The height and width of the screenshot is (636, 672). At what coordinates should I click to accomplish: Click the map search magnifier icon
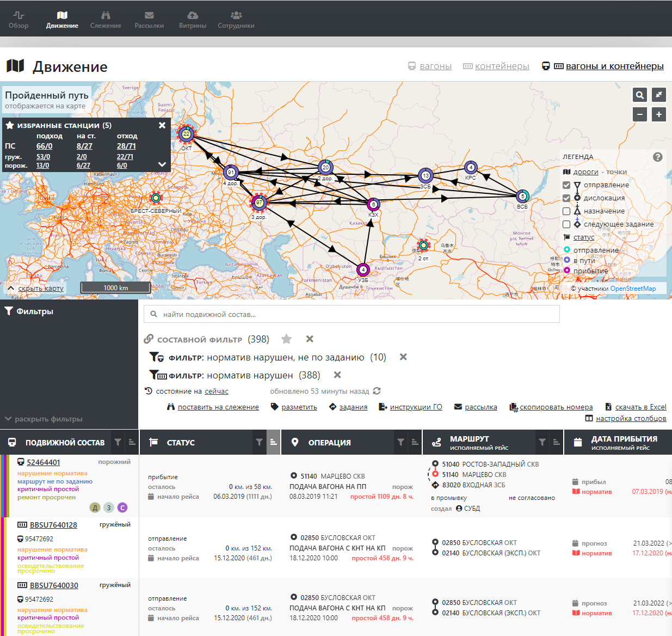[639, 95]
